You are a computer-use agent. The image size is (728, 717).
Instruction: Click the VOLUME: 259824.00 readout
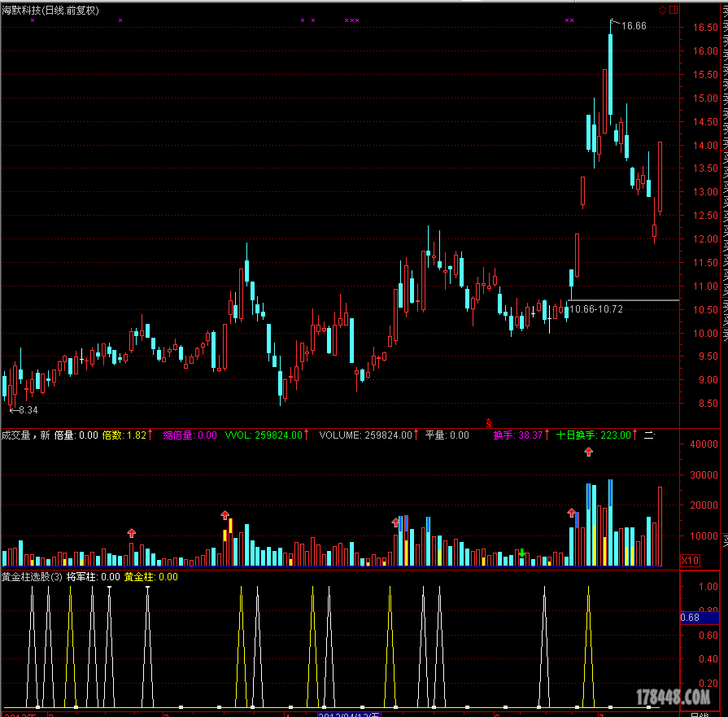pos(366,435)
